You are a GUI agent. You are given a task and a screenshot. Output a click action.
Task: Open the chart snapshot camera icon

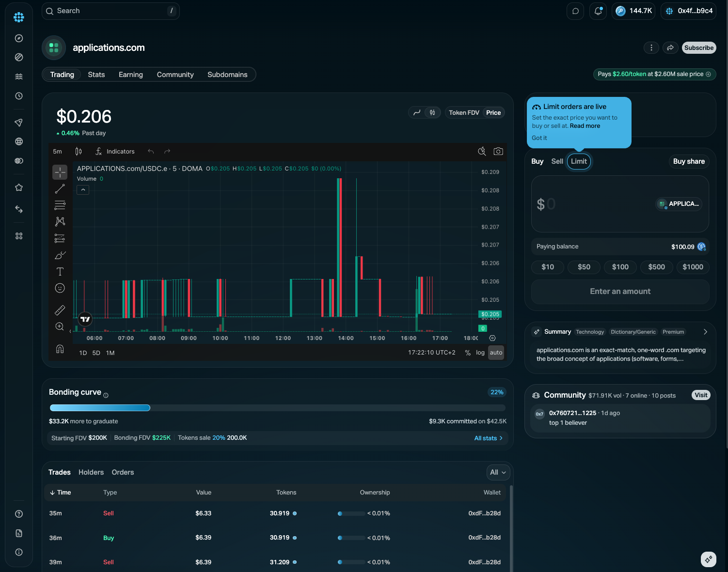pos(498,152)
